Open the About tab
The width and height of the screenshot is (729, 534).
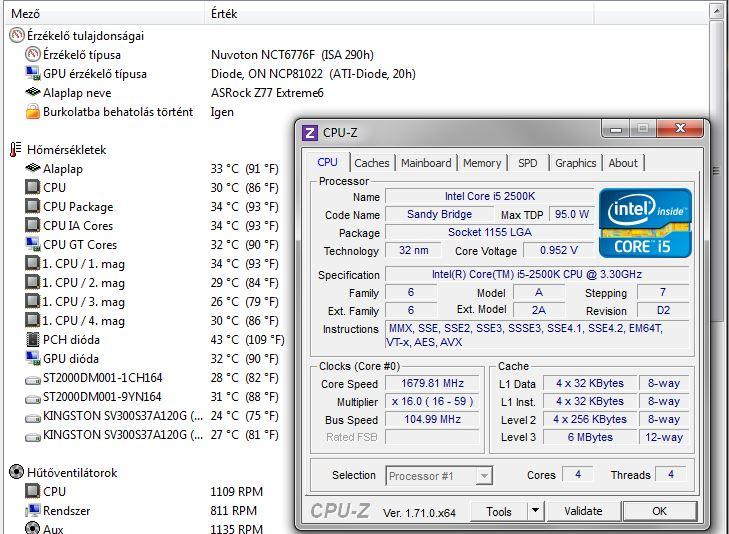tap(623, 163)
